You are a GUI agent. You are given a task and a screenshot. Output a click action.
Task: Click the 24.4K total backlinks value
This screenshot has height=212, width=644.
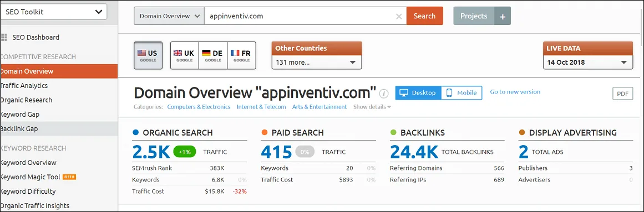click(414, 152)
